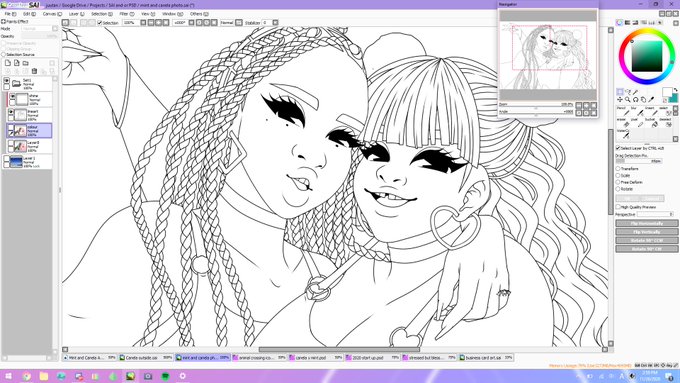Create a new layer set folder
The image size is (680, 383).
pos(26,63)
